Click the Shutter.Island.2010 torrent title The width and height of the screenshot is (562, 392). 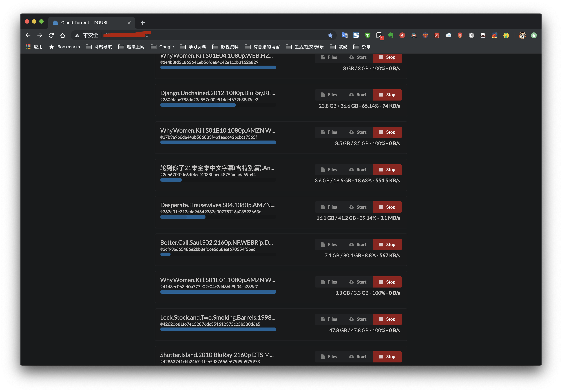pos(217,355)
